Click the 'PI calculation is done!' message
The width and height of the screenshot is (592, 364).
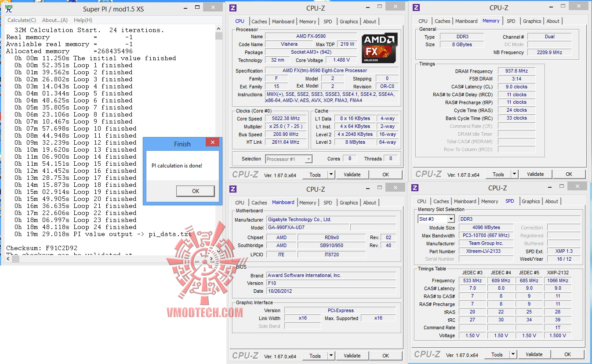tap(177, 166)
